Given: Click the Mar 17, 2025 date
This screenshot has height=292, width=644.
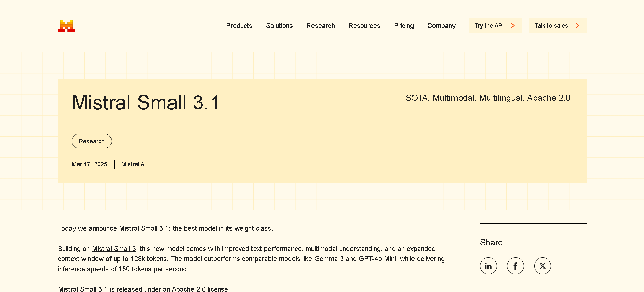Looking at the screenshot, I should [89, 164].
